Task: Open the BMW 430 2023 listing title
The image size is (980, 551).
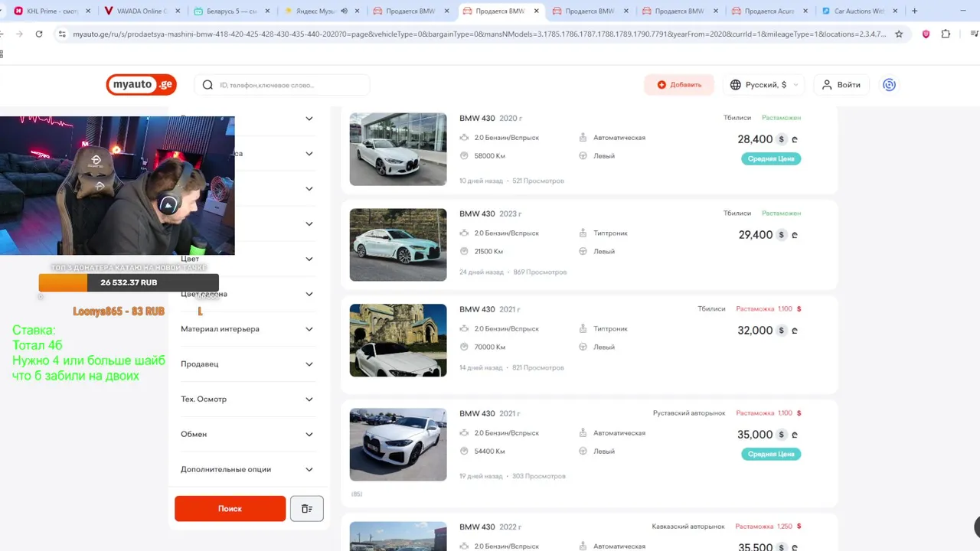Action: 490,214
